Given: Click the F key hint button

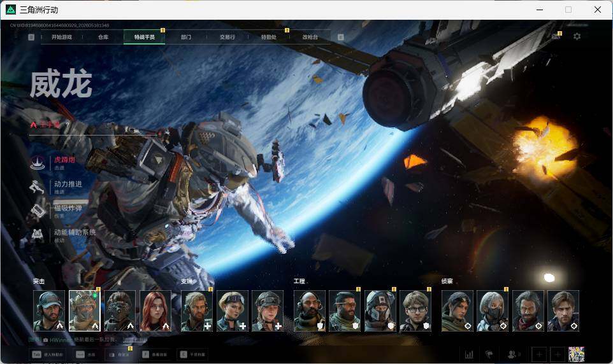Looking at the screenshot, I should [155, 354].
